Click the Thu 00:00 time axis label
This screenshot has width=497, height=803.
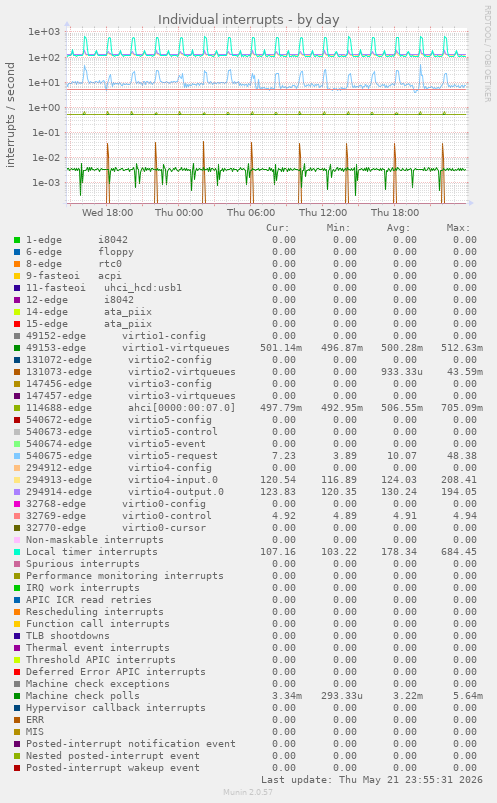coord(179,213)
